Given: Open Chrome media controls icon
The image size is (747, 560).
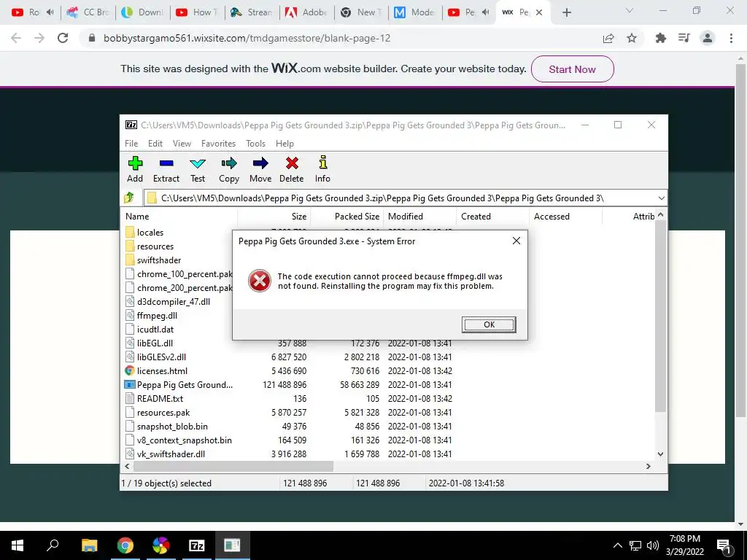Looking at the screenshot, I should click(x=684, y=38).
